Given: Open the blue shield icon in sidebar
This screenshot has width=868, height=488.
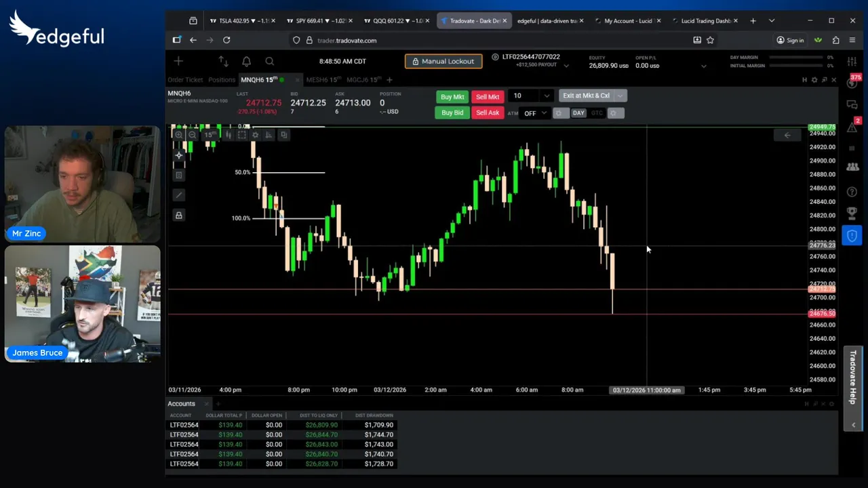Looking at the screenshot, I should click(x=852, y=235).
